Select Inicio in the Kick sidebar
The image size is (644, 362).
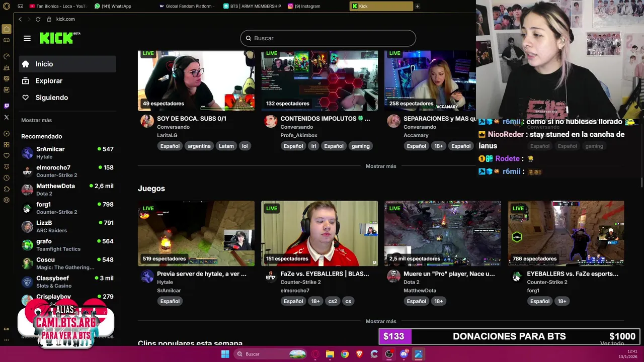point(67,64)
